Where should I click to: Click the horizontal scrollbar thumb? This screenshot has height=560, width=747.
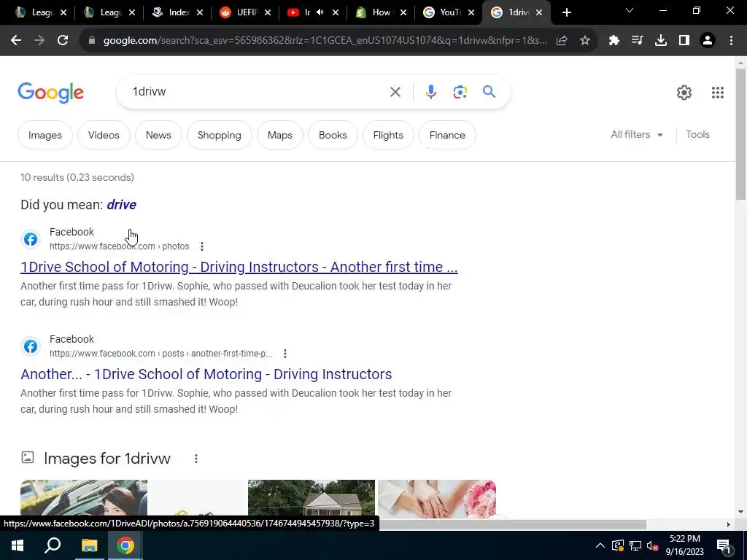point(513,524)
